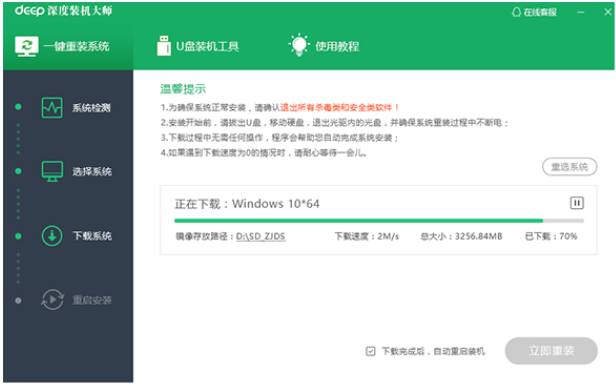Click the monitor refresh reinstall icon
Viewport: 616px width, 389px height.
point(27,47)
